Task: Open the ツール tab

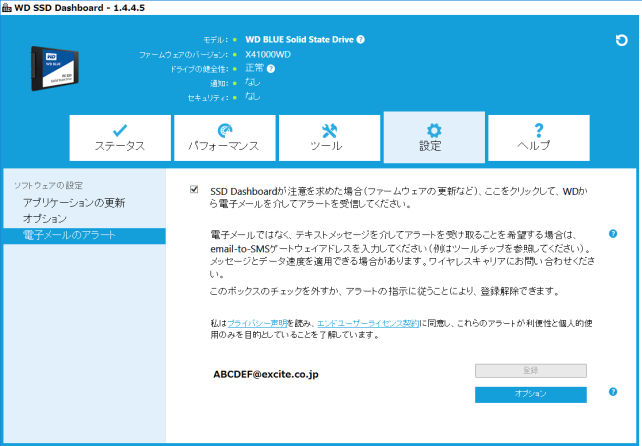Action: (329, 138)
